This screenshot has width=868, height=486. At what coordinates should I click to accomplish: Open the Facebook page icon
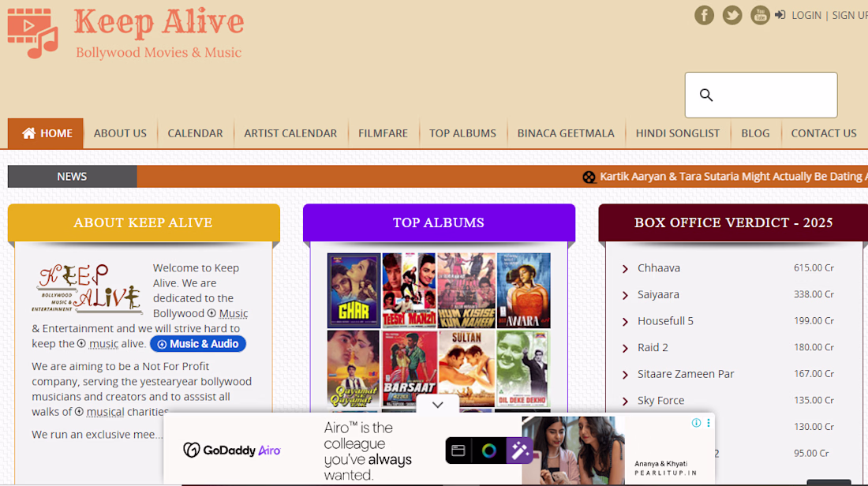[x=704, y=15]
